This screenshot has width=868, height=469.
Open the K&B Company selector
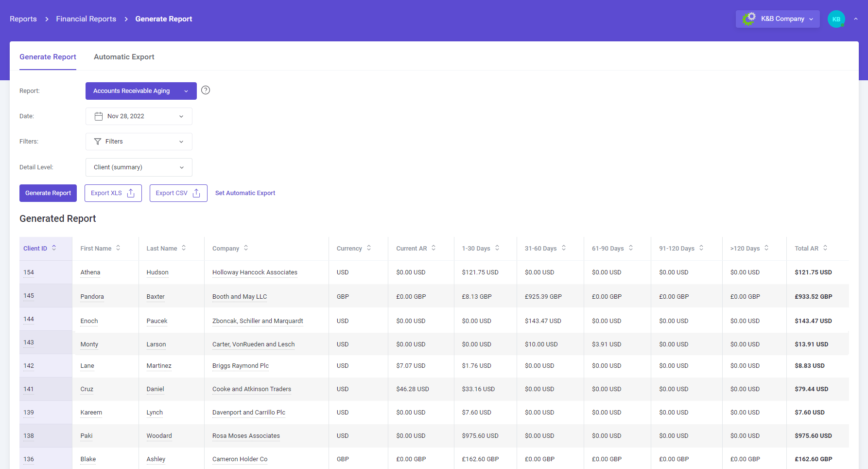pos(778,19)
